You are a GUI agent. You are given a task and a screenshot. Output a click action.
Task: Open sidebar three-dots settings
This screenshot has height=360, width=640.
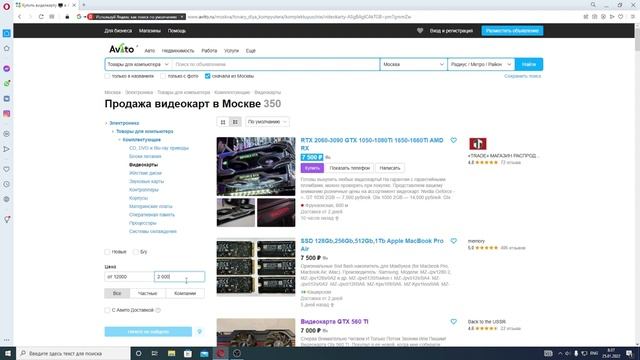(7, 340)
